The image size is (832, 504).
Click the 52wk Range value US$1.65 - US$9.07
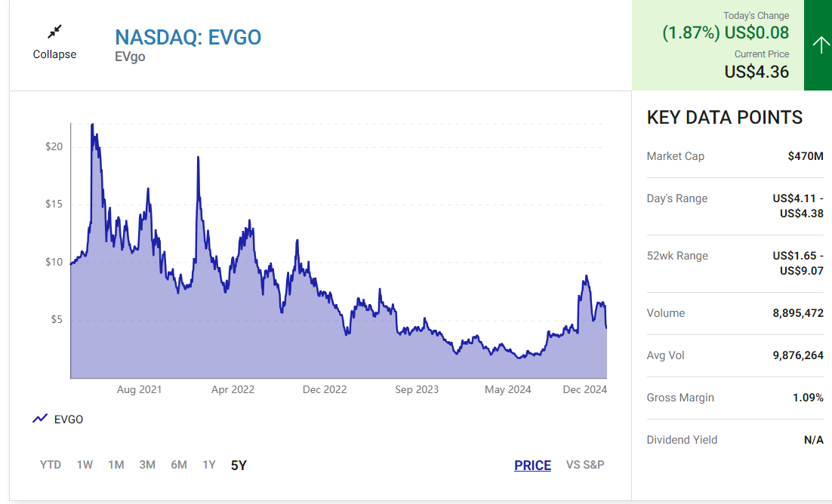click(x=798, y=263)
